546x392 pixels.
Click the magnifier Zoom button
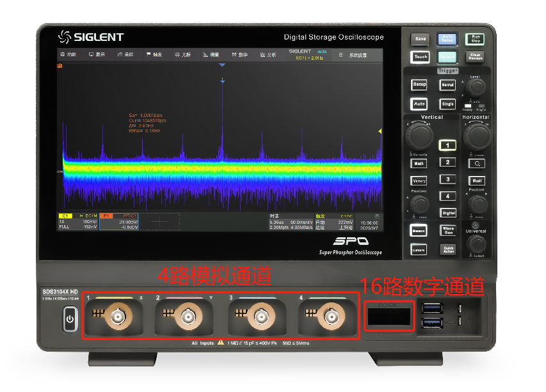477,164
